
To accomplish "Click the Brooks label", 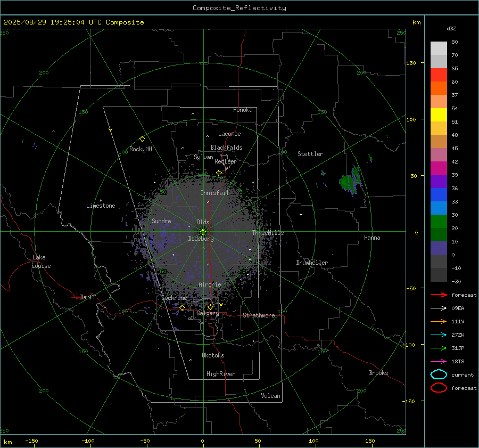I will [x=378, y=373].
